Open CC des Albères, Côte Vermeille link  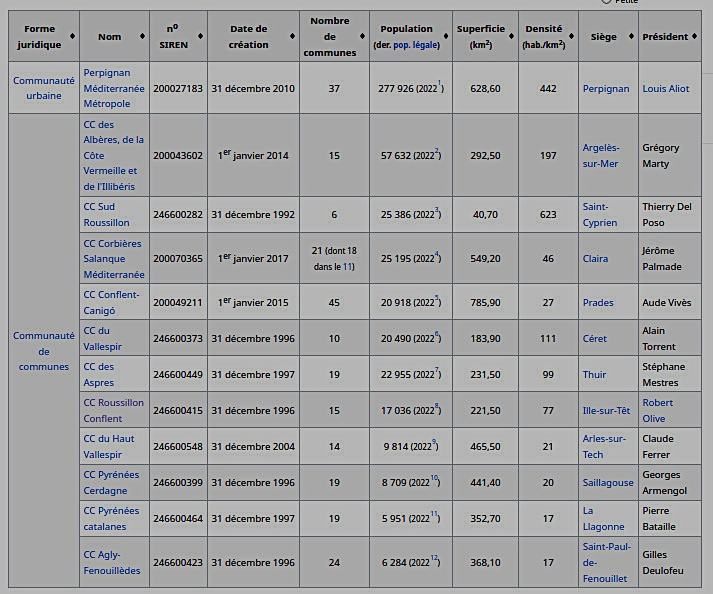tap(113, 156)
